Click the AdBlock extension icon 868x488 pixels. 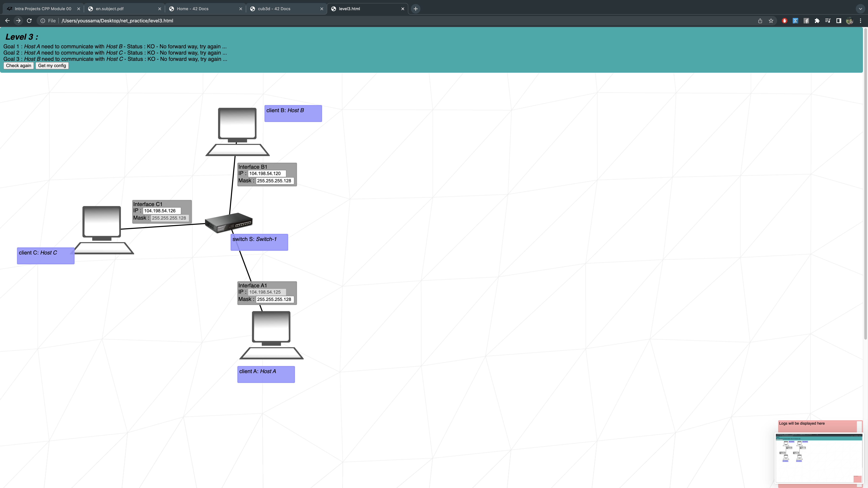(x=784, y=21)
